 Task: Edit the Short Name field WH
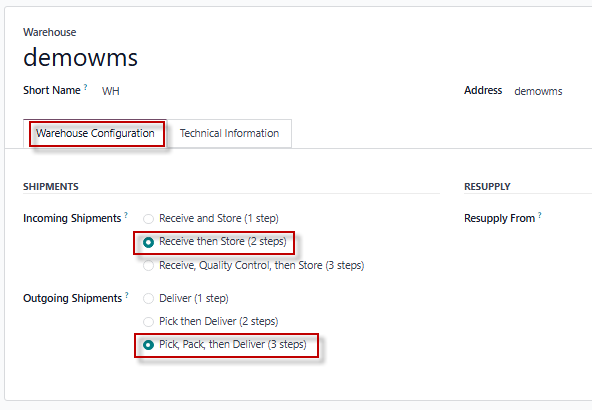(x=111, y=91)
